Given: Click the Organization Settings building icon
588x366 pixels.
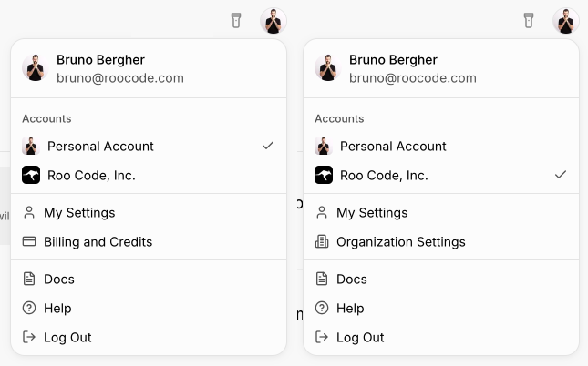Looking at the screenshot, I should [322, 242].
